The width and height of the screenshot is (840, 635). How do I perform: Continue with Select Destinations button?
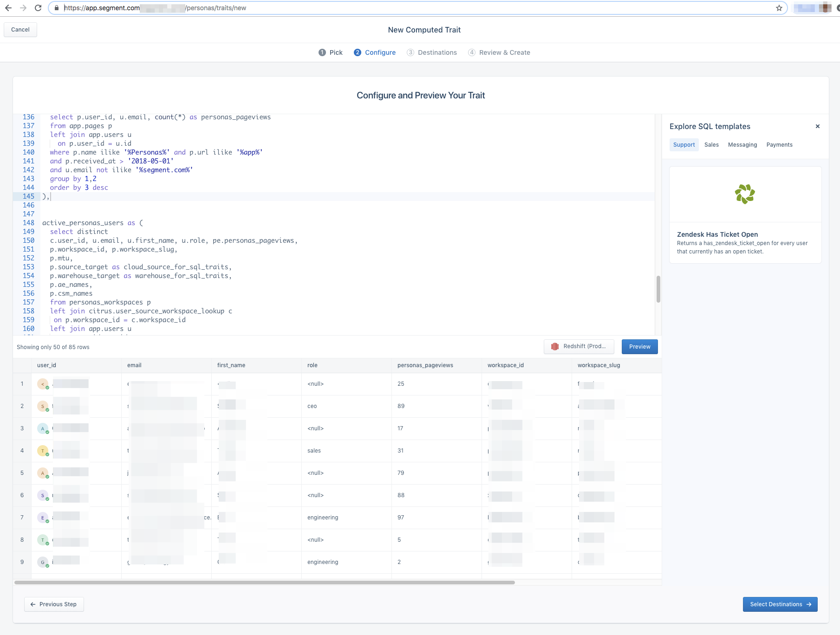tap(780, 604)
